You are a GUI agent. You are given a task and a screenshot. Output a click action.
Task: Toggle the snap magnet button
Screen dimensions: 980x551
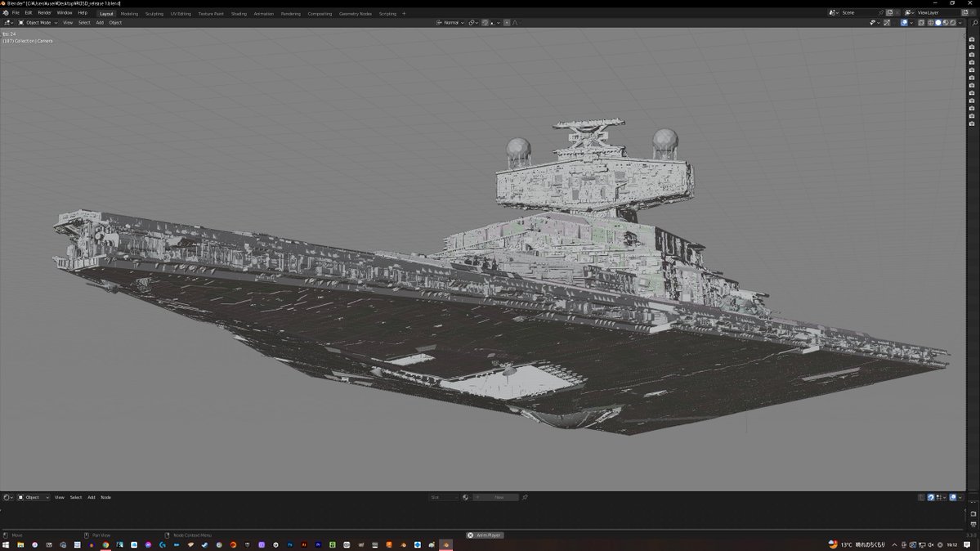(x=485, y=23)
